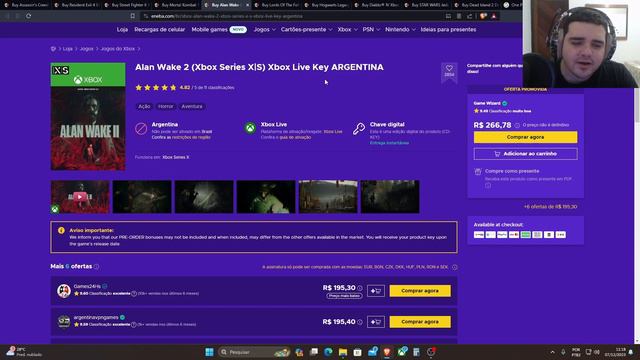Open Recargas de celular menu item
Image resolution: width=640 pixels, height=360 pixels.
click(160, 29)
